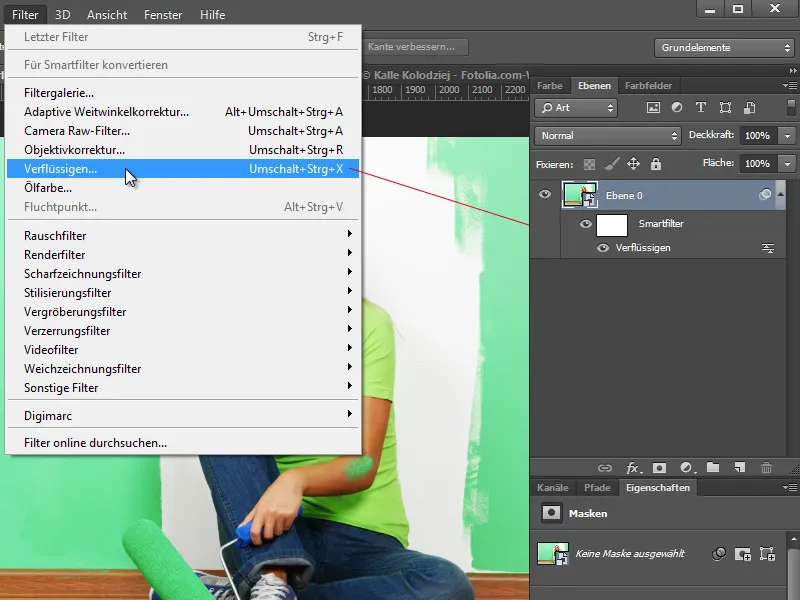
Task: Filter layers by shape layer icon
Action: 725,108
